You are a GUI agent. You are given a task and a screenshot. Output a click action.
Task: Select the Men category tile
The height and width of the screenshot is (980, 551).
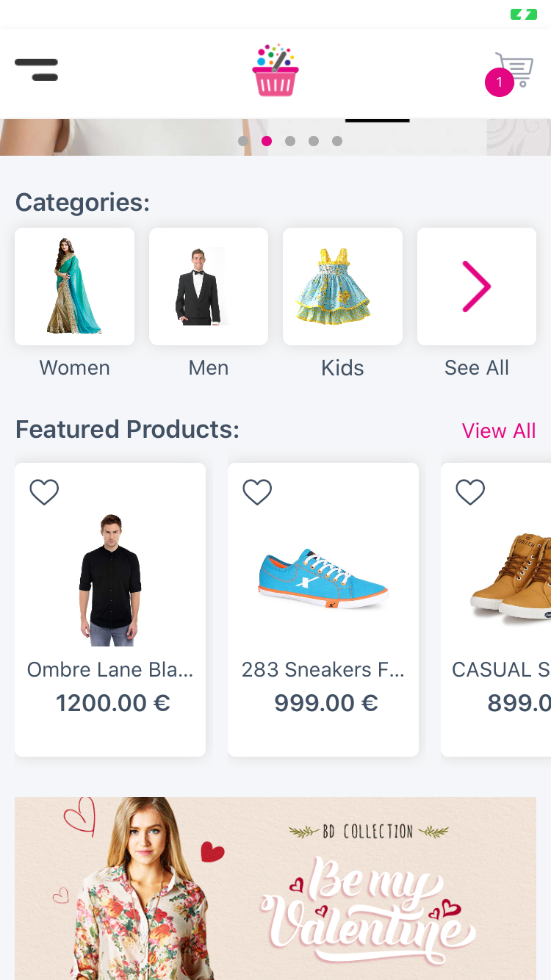[209, 287]
